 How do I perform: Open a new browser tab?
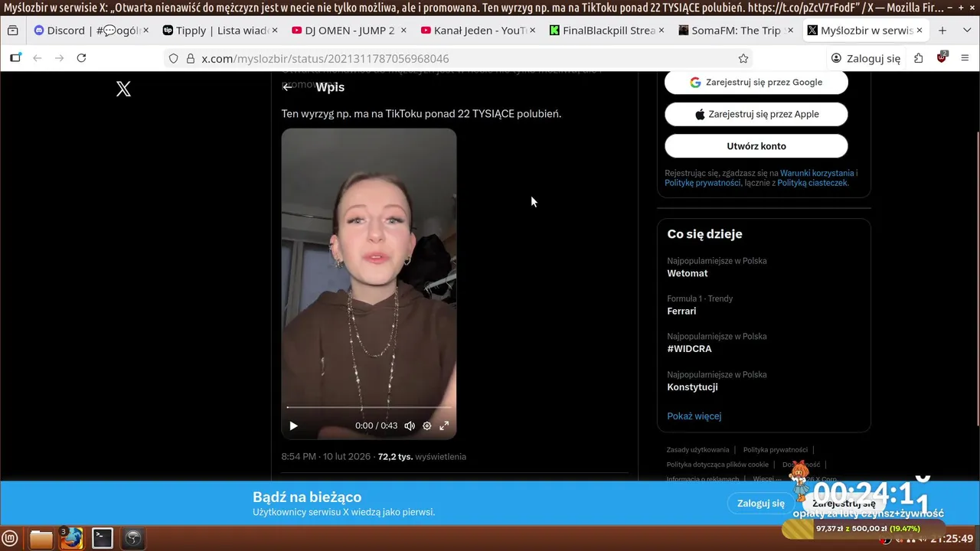tap(942, 31)
